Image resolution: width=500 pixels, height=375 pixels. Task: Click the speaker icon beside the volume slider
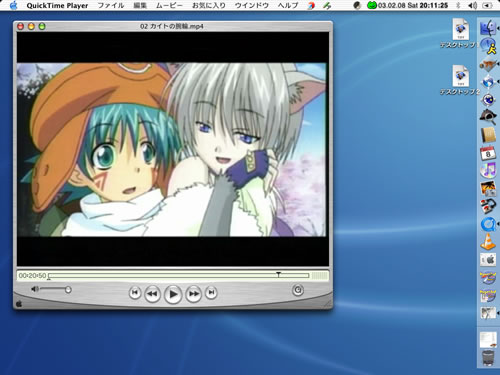[x=35, y=289]
